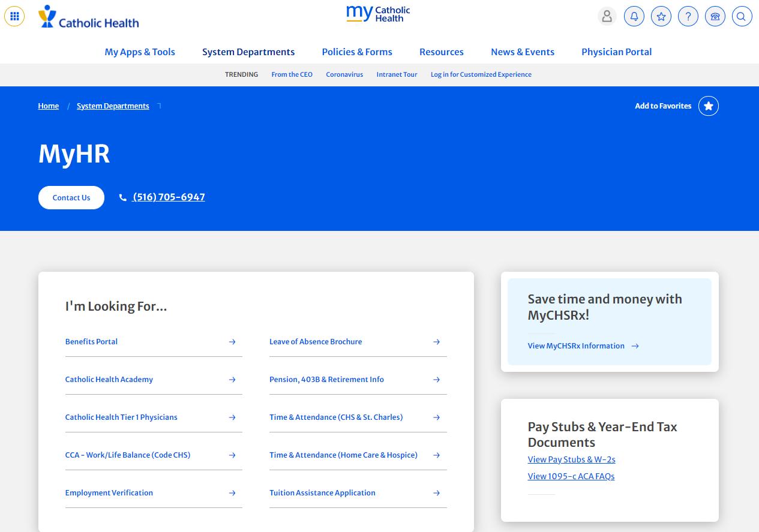Click Save time and money with MyCHSRx! heading
759x532 pixels.
605,307
